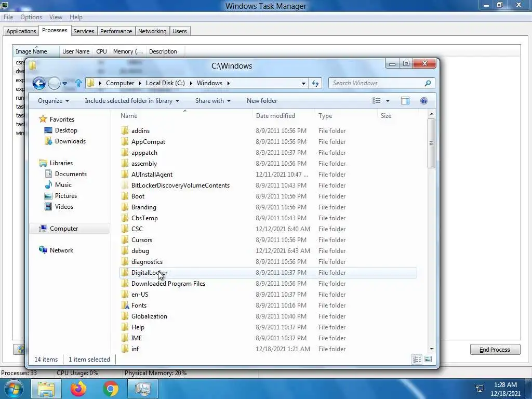Sort Task Manager by CPU column
Screen dimensions: 532x399
coord(101,51)
